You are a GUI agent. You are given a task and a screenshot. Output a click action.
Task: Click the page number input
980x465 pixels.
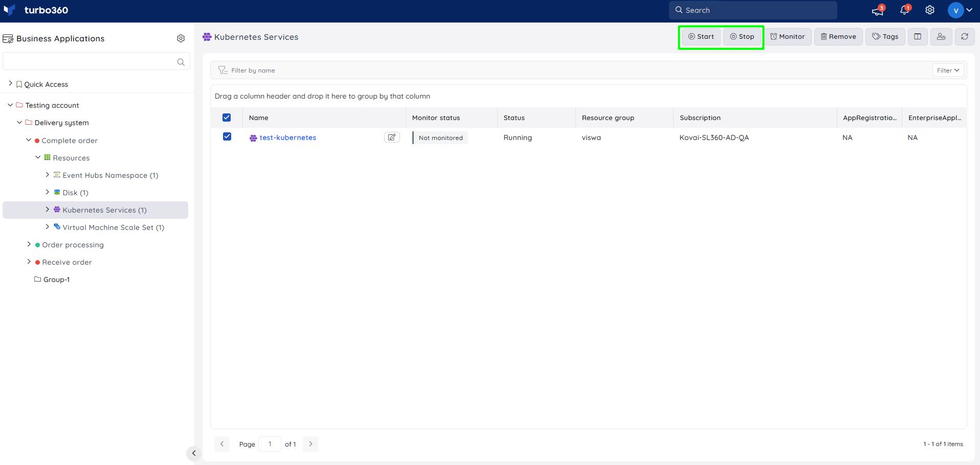tap(270, 444)
